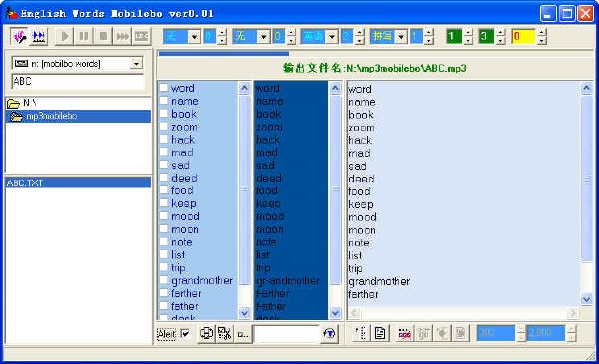The height and width of the screenshot is (364, 599).
Task: Check the box next to grandmother
Action: click(164, 280)
